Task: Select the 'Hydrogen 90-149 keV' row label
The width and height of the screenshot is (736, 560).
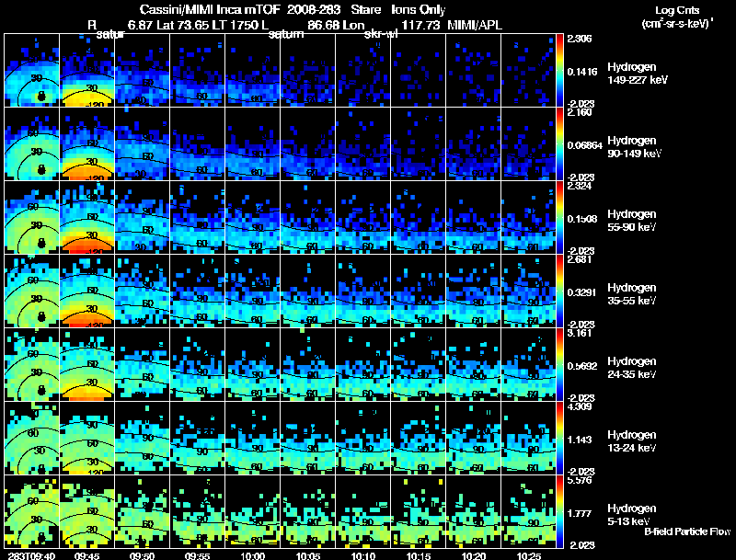Action: (634, 147)
